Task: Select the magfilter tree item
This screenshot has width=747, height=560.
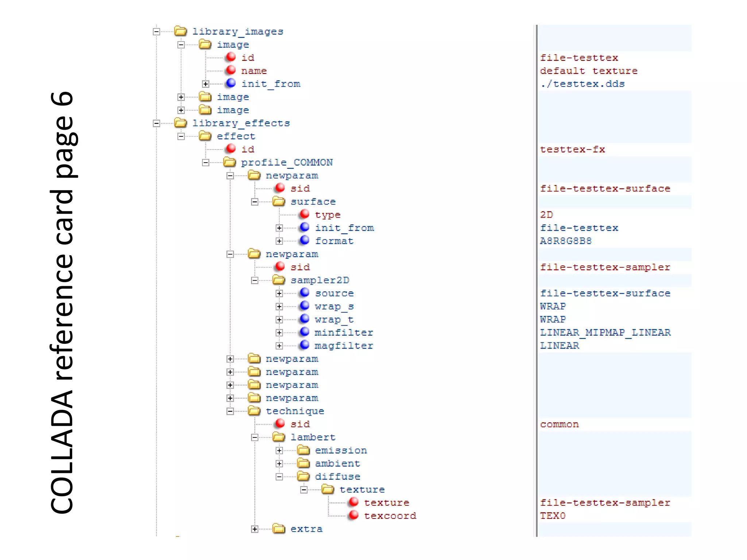Action: coord(344,346)
